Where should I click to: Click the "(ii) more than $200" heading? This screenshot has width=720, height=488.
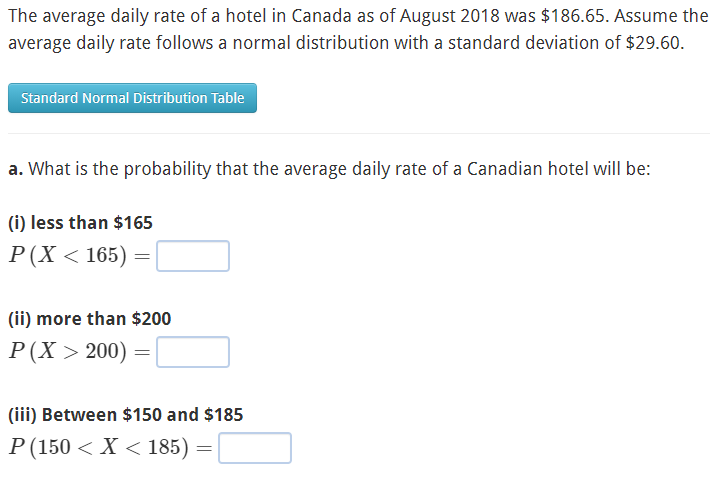point(90,319)
